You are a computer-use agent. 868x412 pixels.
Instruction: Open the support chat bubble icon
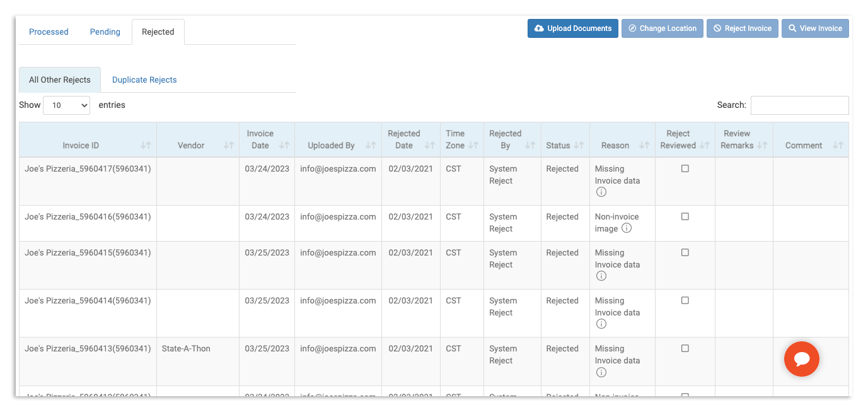tap(801, 359)
